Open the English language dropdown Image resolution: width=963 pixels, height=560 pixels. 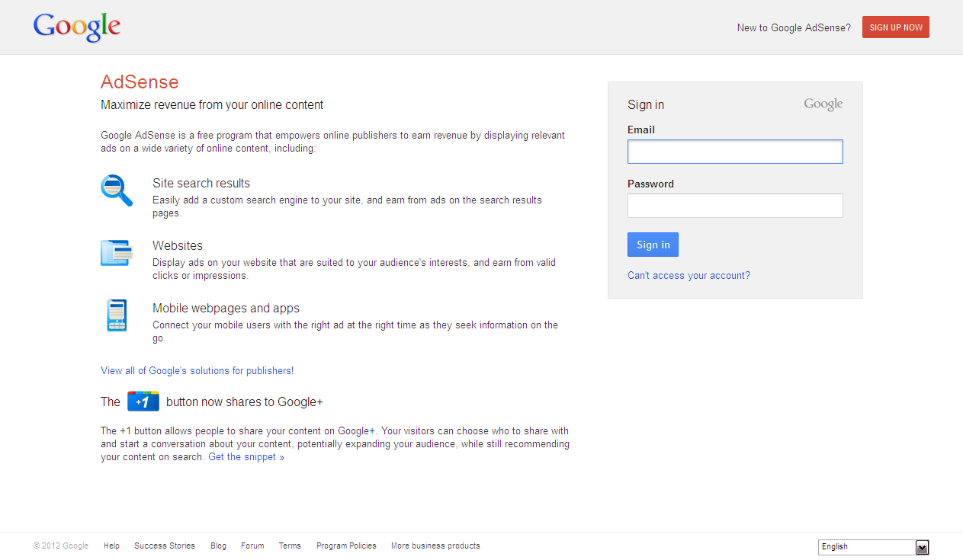click(866, 547)
